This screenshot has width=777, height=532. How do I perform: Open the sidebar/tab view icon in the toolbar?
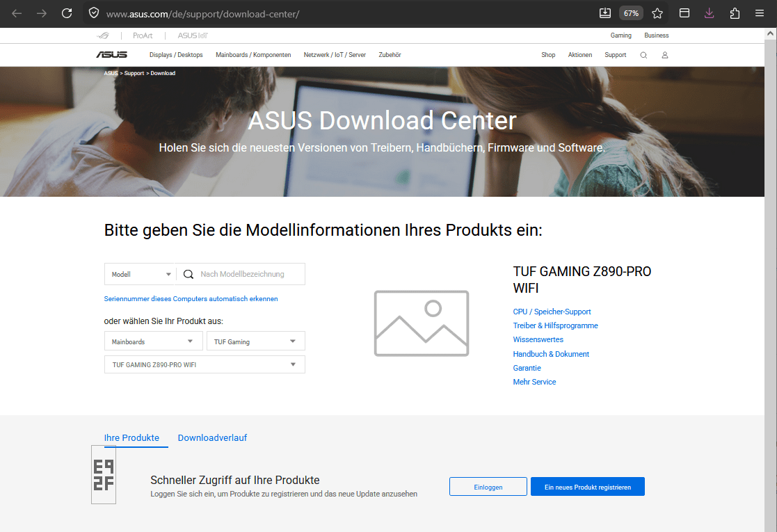tap(684, 13)
